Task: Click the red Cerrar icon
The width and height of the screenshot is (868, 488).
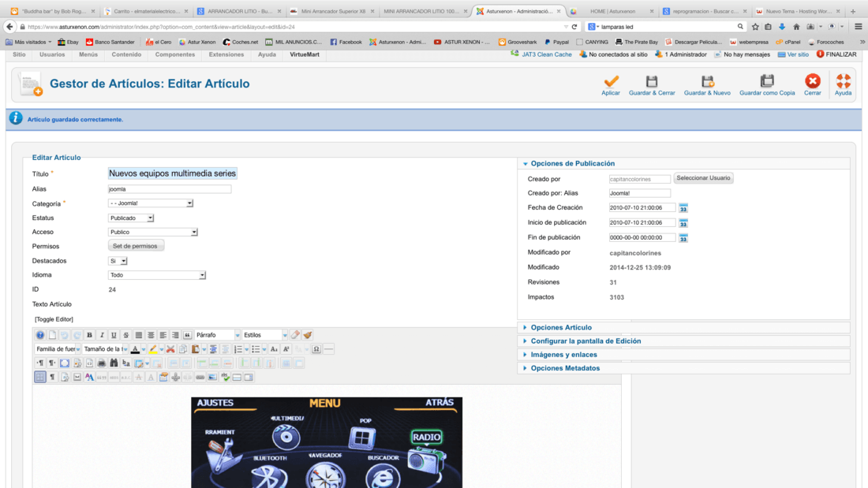Action: 812,81
